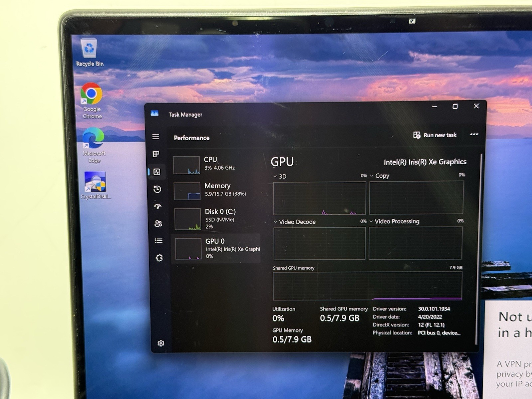The image size is (532, 399).
Task: Open the Services sidebar icon
Action: tap(159, 258)
